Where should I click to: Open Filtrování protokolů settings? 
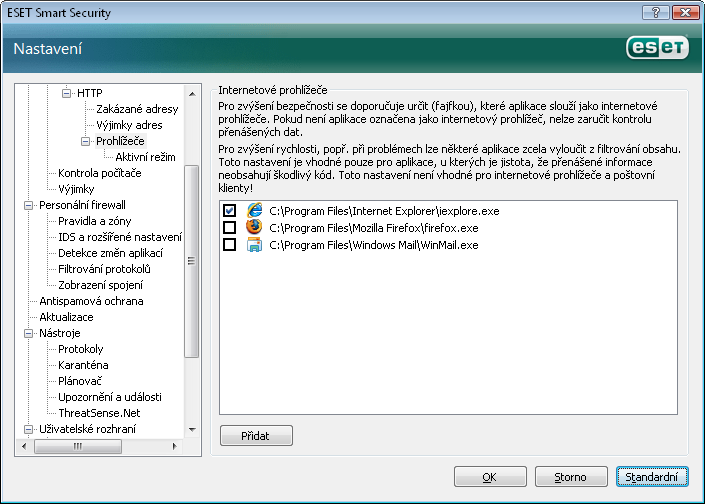pyautogui.click(x=104, y=269)
